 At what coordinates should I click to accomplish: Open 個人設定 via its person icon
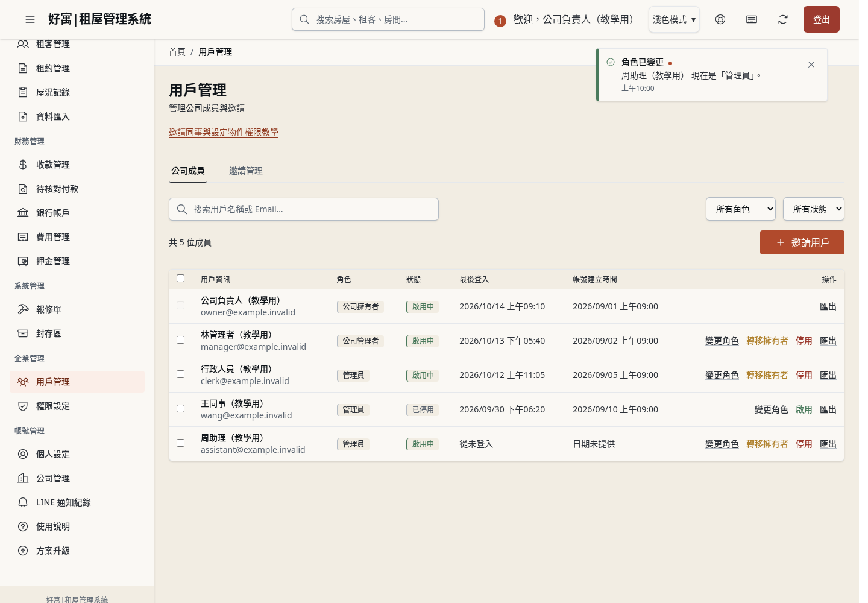(x=23, y=454)
